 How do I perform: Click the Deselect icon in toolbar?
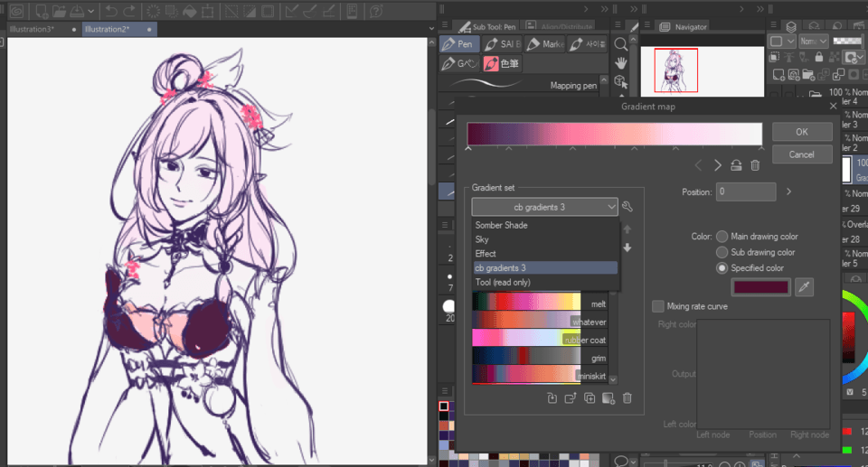[x=231, y=11]
